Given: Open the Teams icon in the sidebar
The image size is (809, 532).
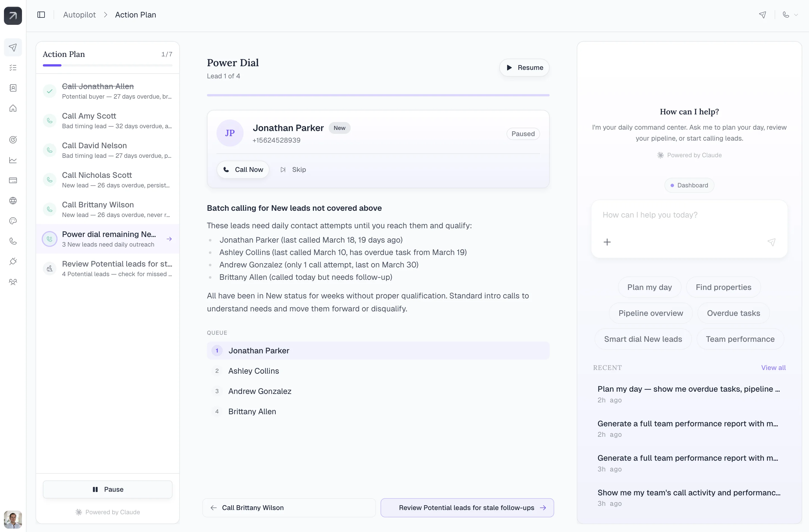Looking at the screenshot, I should 13,282.
